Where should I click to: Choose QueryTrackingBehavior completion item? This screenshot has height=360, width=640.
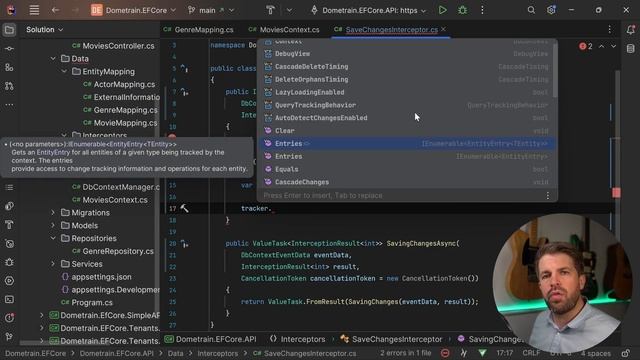tap(407, 105)
